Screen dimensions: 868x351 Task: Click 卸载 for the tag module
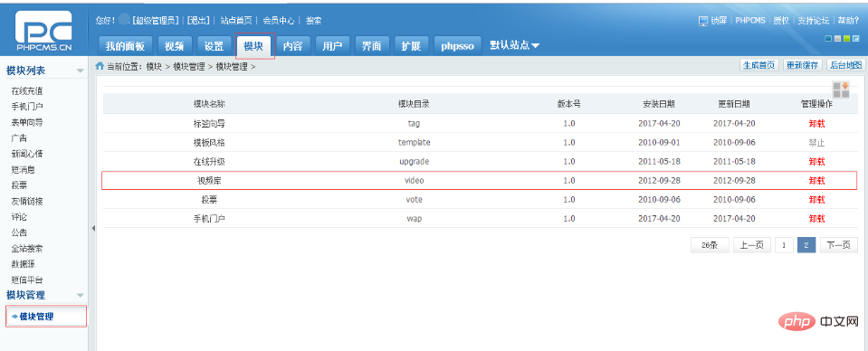pos(816,123)
